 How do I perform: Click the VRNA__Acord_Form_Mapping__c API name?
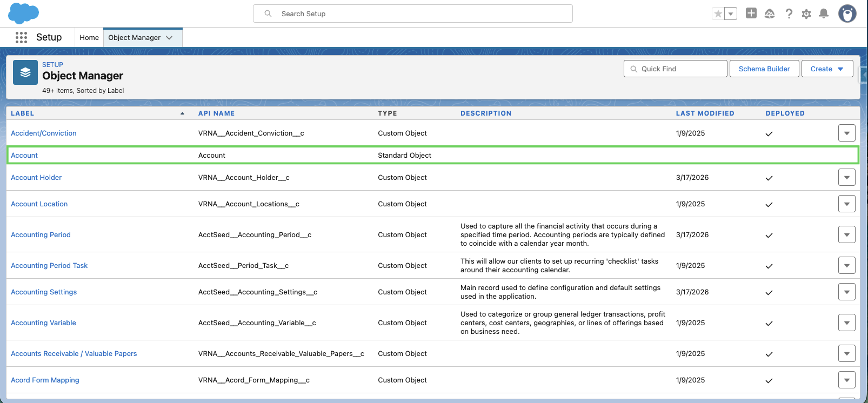(254, 380)
